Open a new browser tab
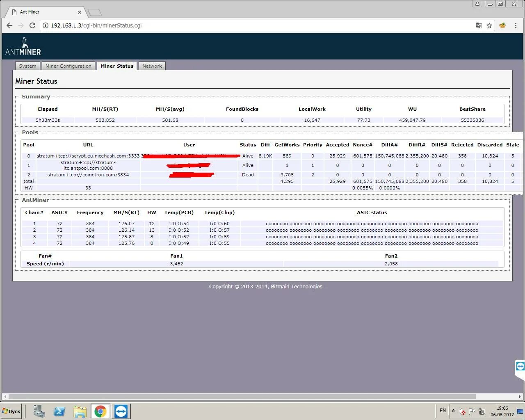Screen dimensions: 525x420 click(94, 12)
